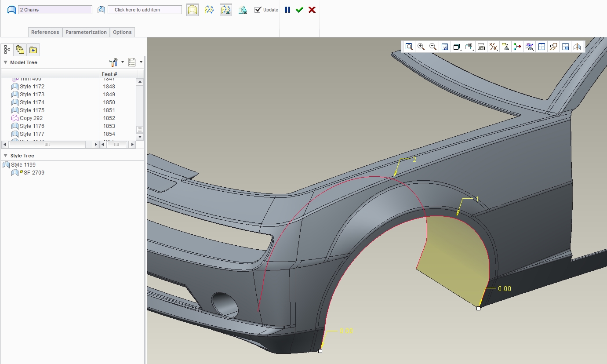This screenshot has height=364, width=607.
Task: Click the camera view manager icon
Action: tap(481, 47)
